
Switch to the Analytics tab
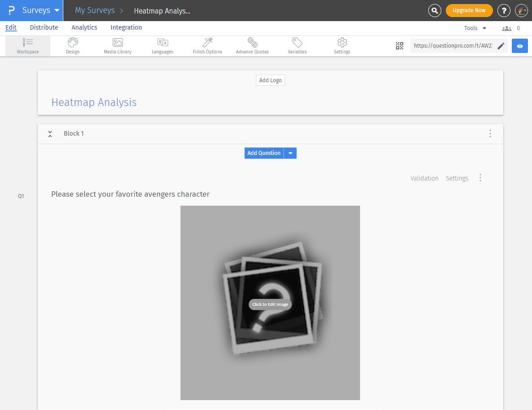[84, 27]
